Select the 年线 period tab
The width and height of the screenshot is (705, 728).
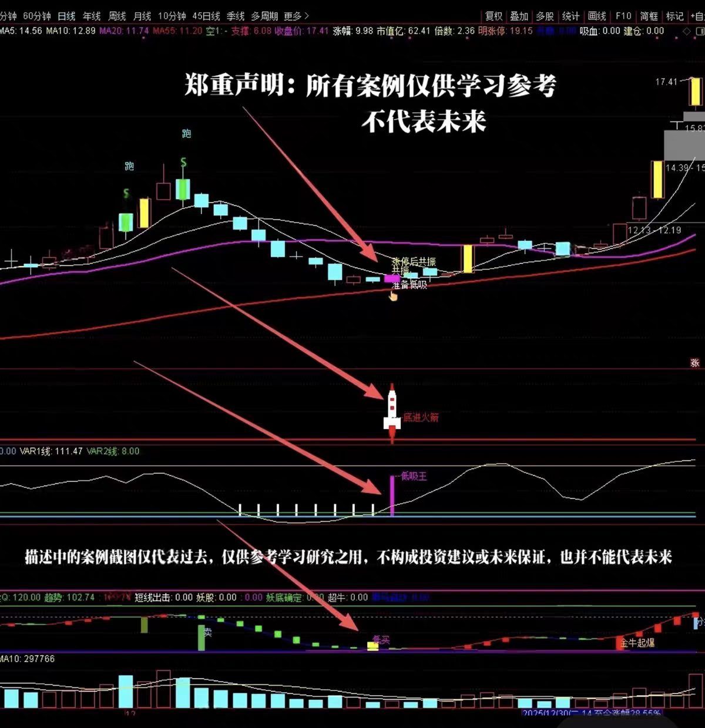[92, 16]
